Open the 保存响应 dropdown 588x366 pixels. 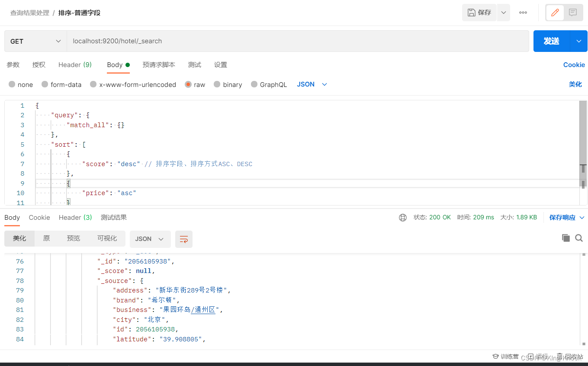[567, 217]
